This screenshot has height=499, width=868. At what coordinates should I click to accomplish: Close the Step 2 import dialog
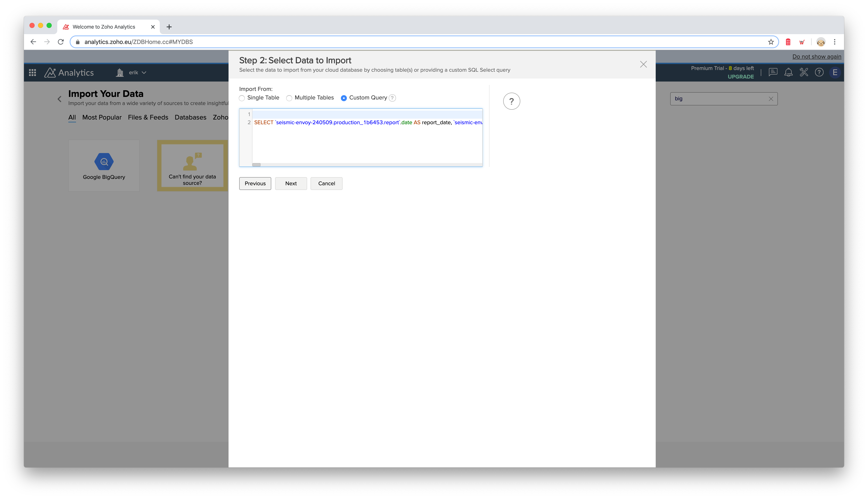coord(643,64)
